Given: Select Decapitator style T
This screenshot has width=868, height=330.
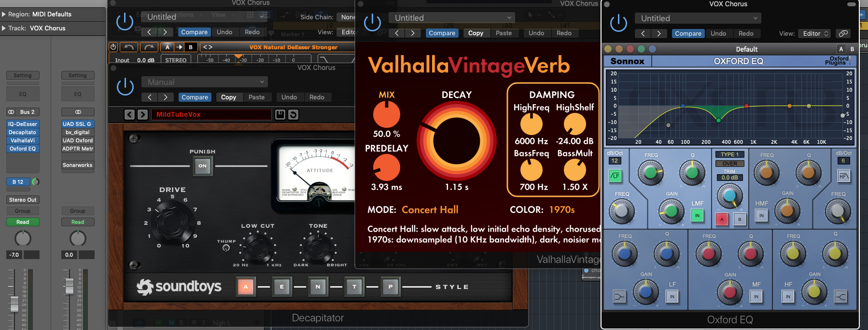Looking at the screenshot, I should click(354, 287).
